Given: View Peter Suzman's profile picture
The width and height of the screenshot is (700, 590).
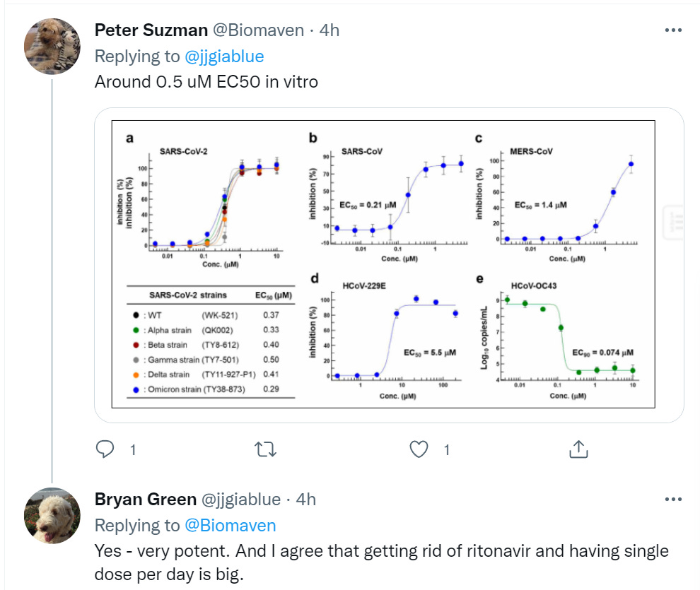Looking at the screenshot, I should coord(52,46).
